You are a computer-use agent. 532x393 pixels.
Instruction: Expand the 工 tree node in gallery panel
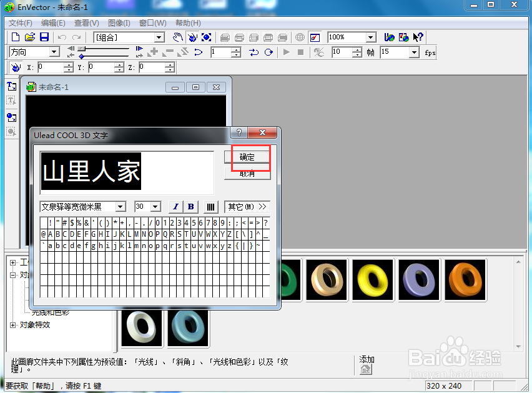12,262
